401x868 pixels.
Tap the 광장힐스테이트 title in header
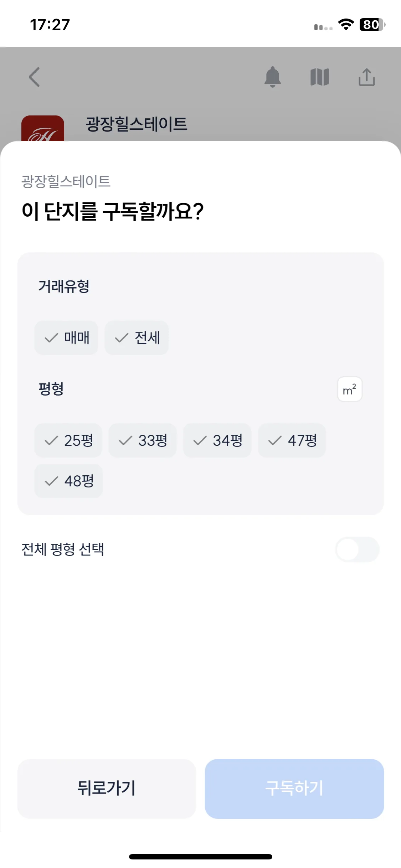pos(137,124)
